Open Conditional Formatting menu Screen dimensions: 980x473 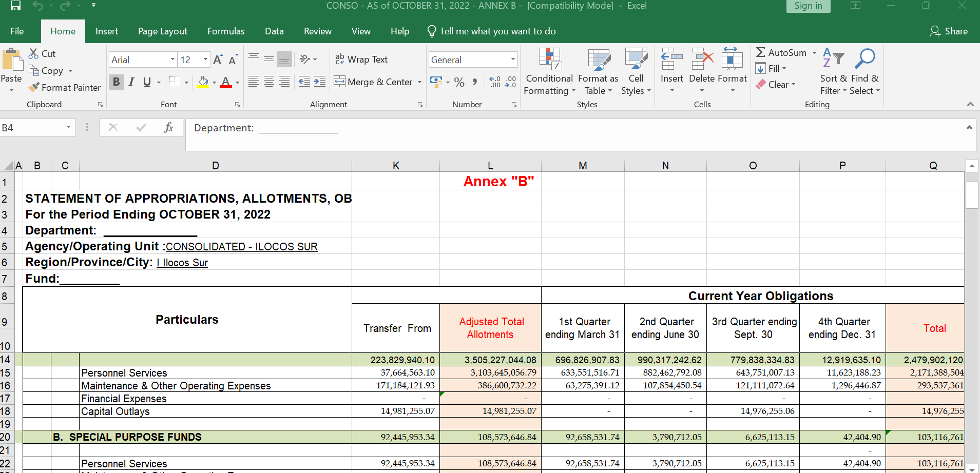click(549, 72)
